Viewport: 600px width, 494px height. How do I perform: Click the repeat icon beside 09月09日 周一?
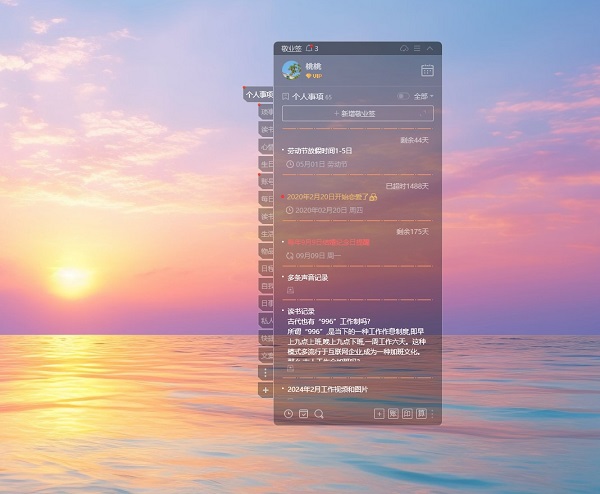click(290, 256)
